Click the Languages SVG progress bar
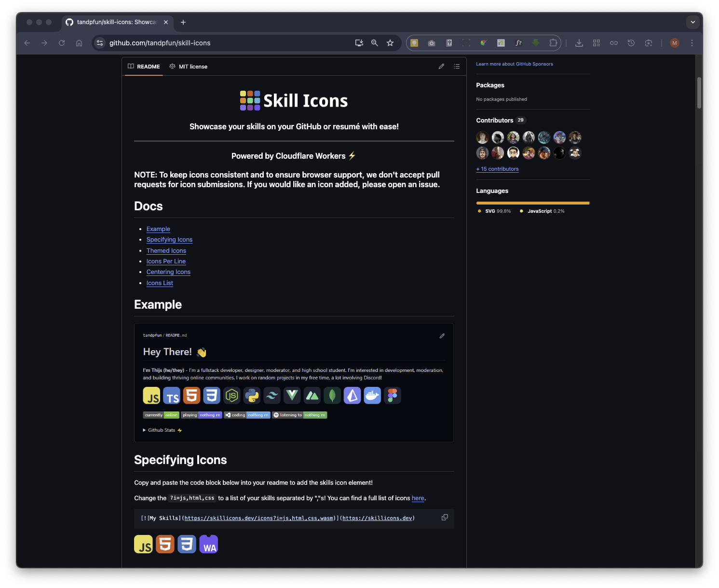 532,203
